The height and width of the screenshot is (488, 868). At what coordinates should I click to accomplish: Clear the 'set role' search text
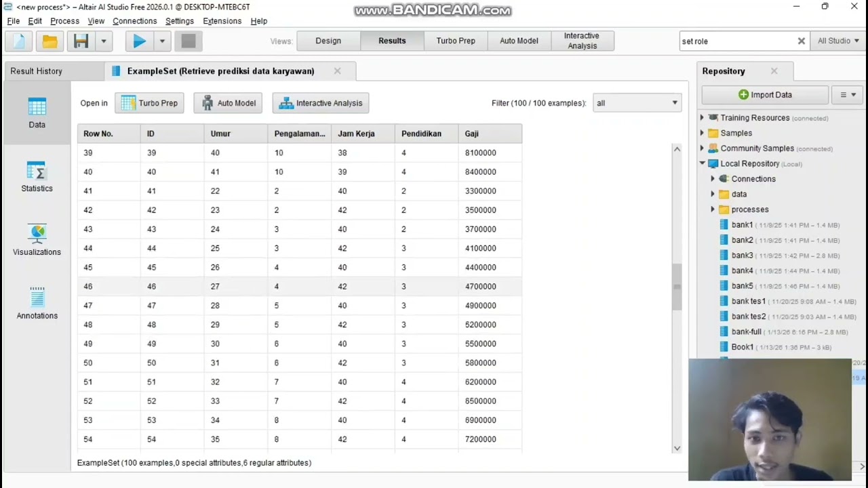pyautogui.click(x=802, y=41)
